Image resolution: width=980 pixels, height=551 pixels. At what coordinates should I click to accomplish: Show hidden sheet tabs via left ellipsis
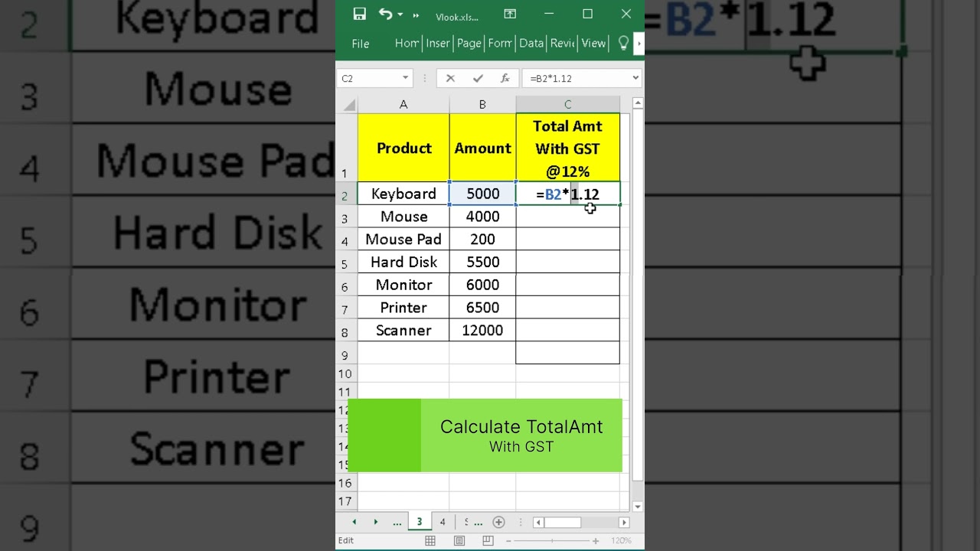coord(397,523)
